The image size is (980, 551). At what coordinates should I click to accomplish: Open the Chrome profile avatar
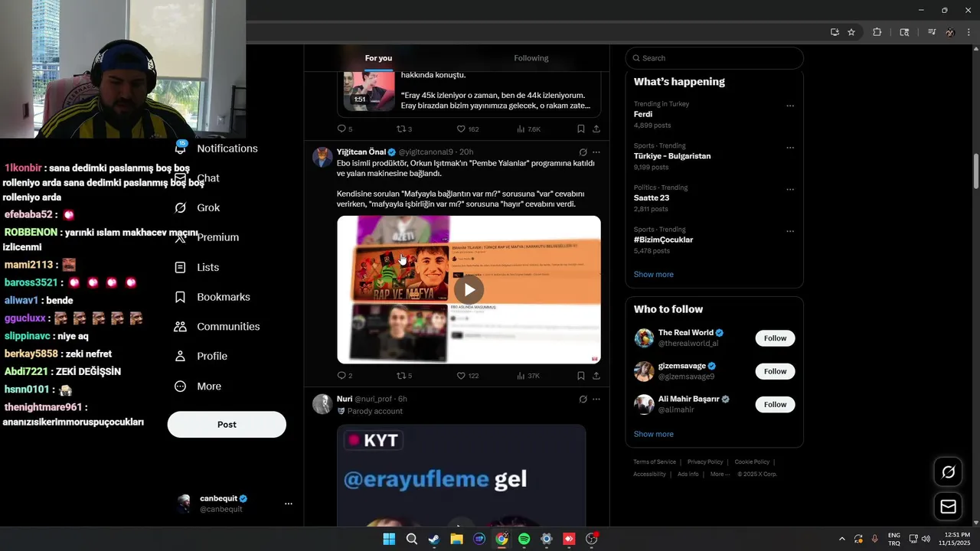point(950,32)
